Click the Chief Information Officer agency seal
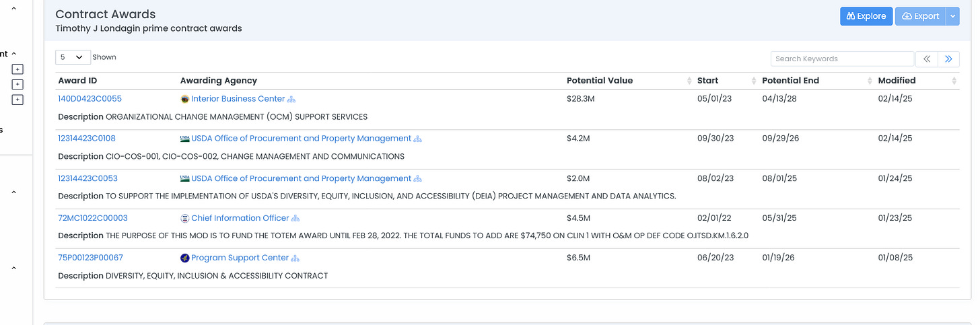The width and height of the screenshot is (980, 325). point(185,218)
